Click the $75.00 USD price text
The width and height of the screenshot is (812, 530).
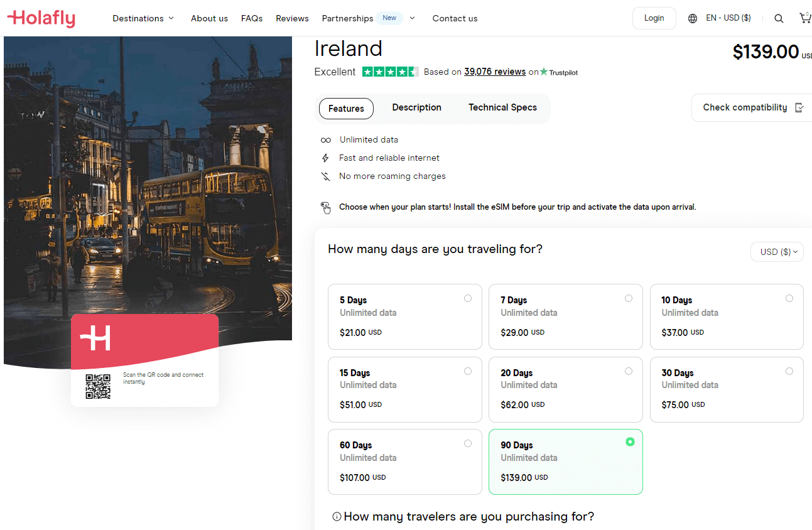point(683,405)
